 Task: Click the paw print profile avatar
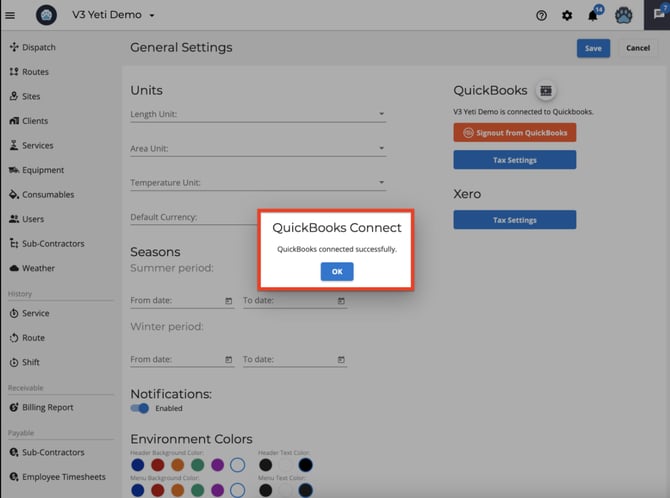coord(624,16)
